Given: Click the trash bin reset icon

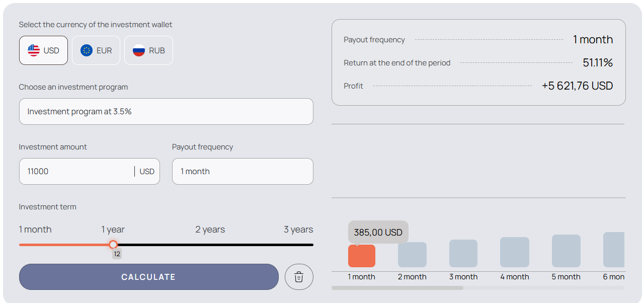Looking at the screenshot, I should (x=299, y=277).
